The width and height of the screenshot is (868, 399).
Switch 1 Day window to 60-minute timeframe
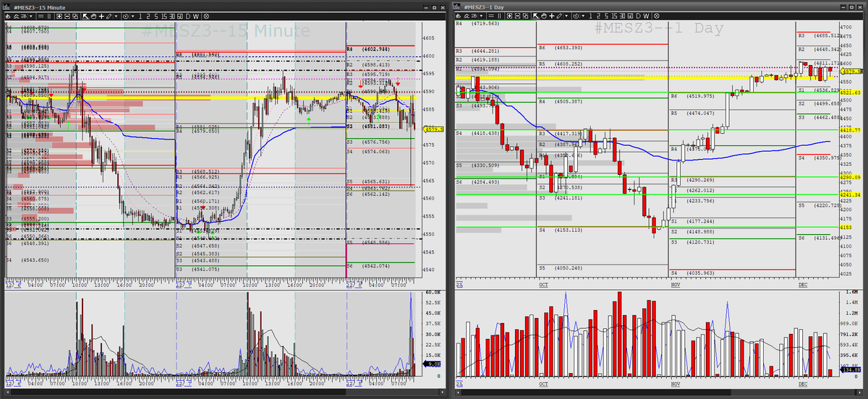(630, 16)
